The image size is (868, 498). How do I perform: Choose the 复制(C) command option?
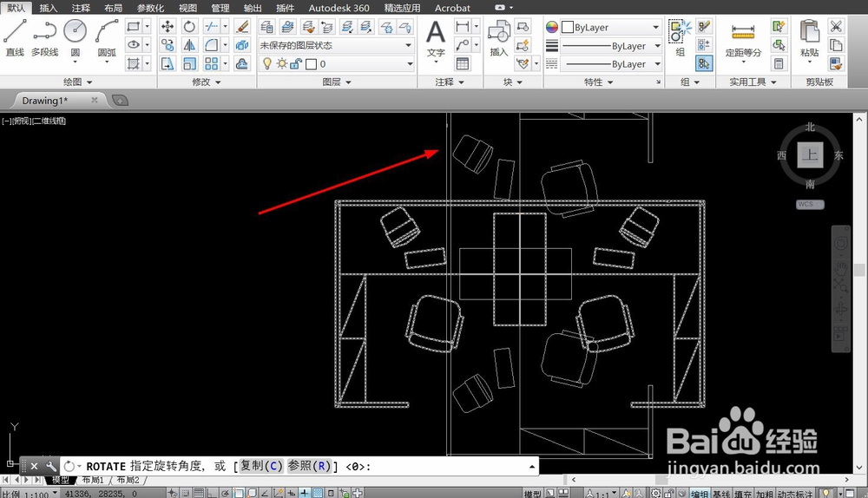click(x=260, y=466)
